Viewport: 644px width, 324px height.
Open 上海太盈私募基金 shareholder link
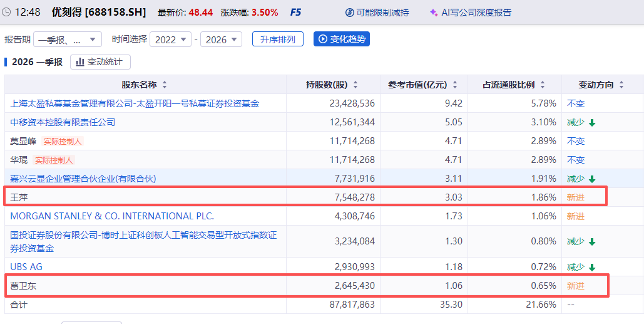coord(135,103)
